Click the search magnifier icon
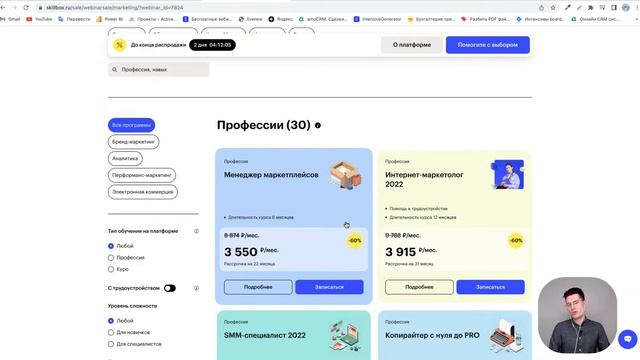 (x=115, y=70)
